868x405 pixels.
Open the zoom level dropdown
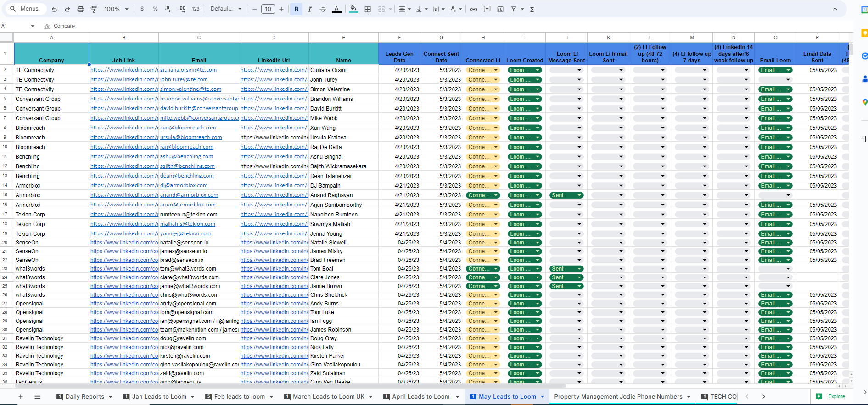(116, 9)
